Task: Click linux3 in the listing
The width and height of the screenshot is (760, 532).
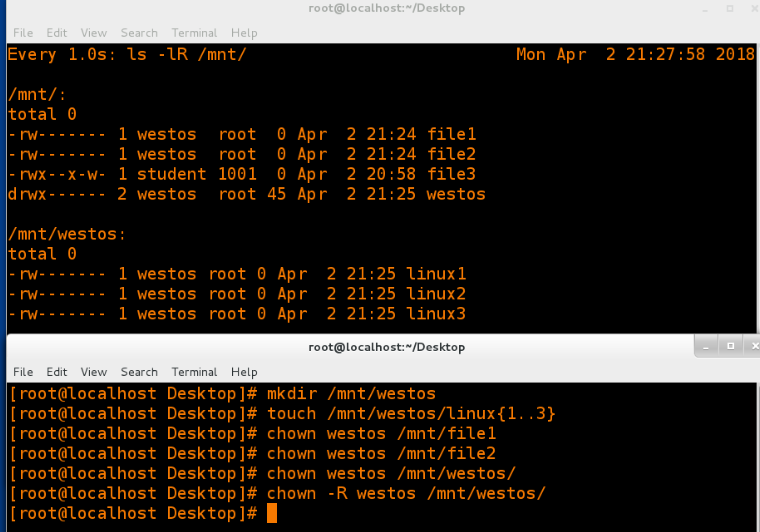Action: pos(436,313)
